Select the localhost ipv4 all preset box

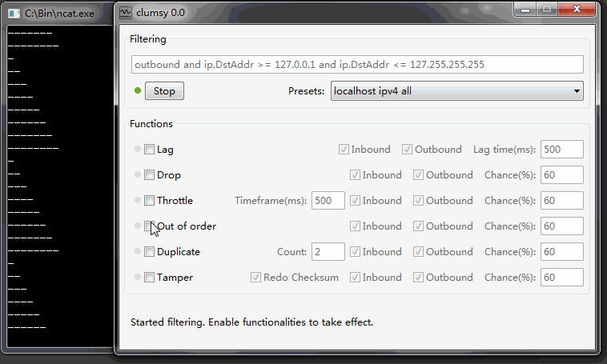point(456,91)
